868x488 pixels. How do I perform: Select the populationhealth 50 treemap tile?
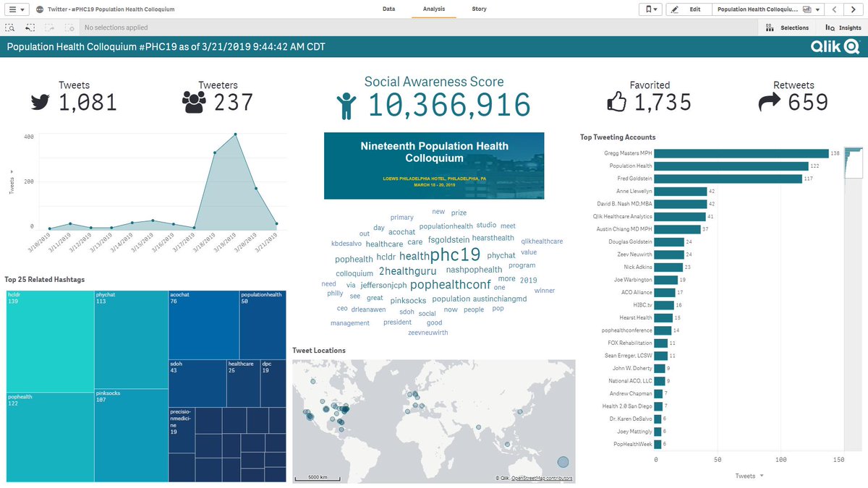263,325
